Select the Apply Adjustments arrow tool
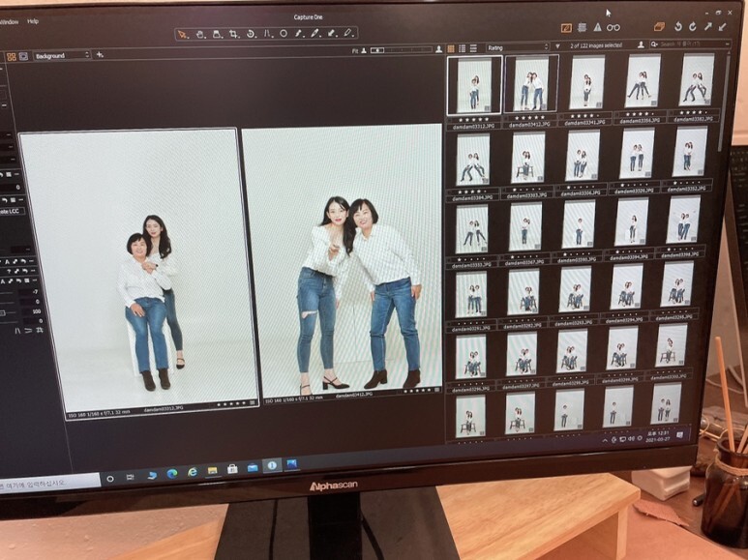This screenshot has width=748, height=560. [x=332, y=33]
